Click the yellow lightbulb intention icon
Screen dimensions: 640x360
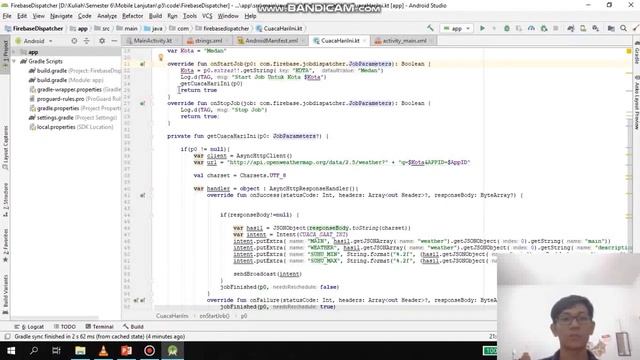pyautogui.click(x=161, y=58)
